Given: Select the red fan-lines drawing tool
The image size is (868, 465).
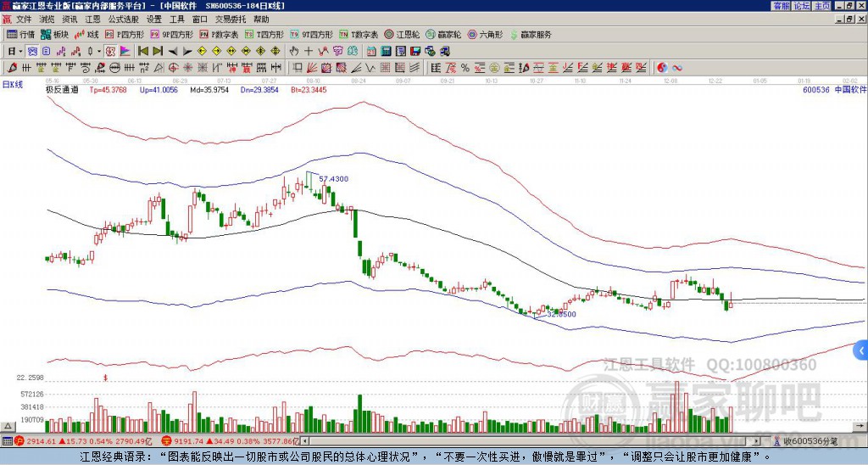Looking at the screenshot, I should click(x=312, y=68).
